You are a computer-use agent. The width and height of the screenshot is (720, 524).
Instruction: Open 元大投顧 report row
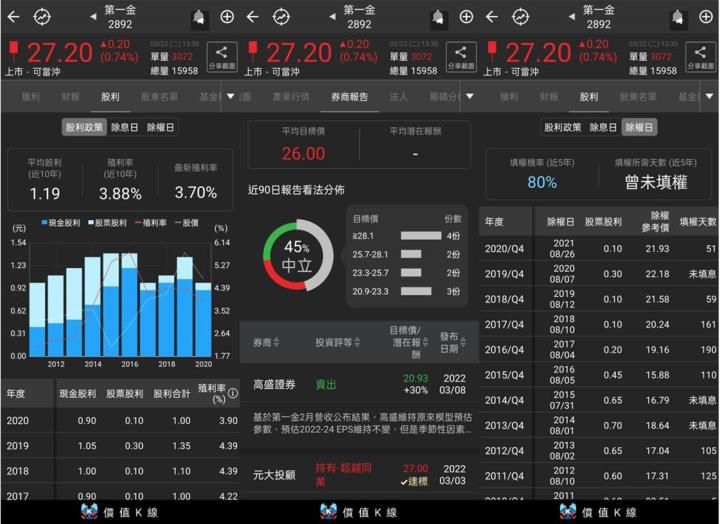pos(359,475)
